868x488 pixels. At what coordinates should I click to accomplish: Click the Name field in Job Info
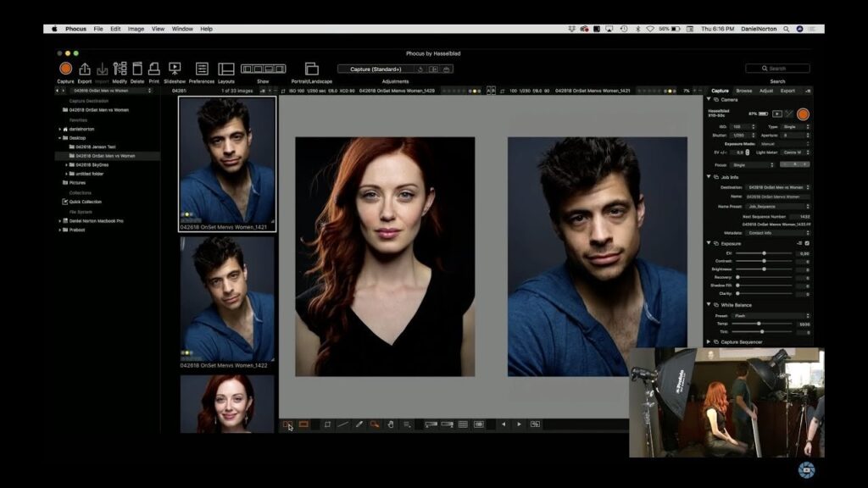[778, 197]
